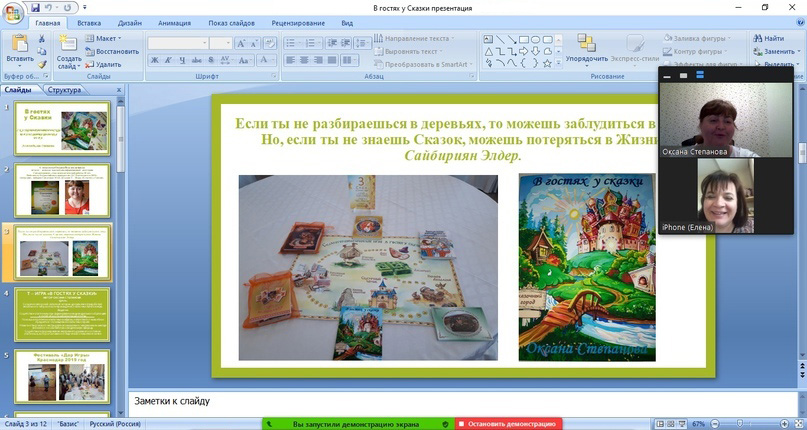Click the Save icon in quick access toolbar
The height and width of the screenshot is (430, 807).
[x=35, y=7]
